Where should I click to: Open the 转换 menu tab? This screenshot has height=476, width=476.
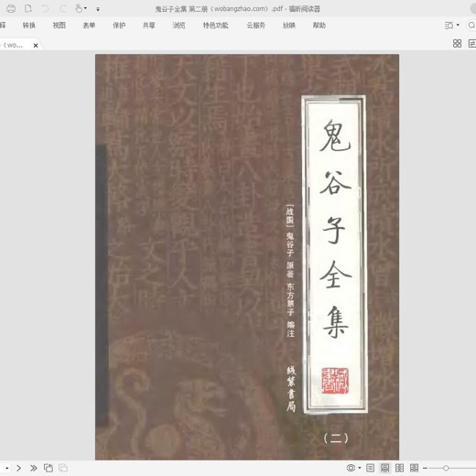29,26
